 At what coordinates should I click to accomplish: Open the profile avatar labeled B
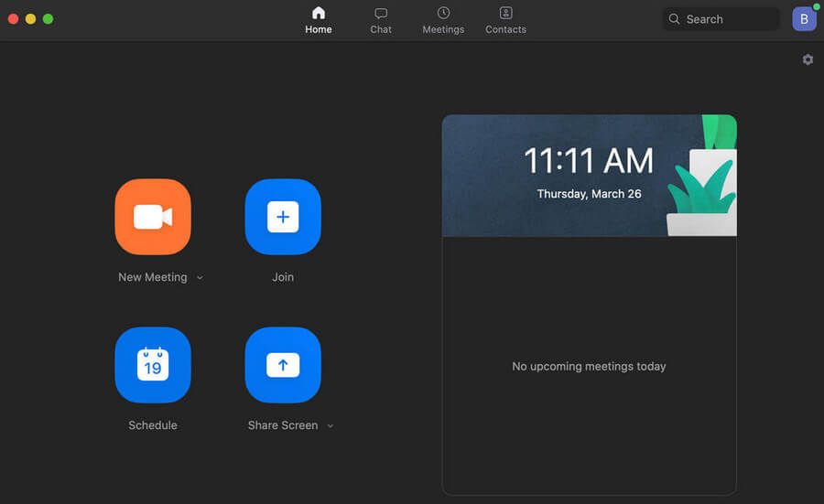(x=804, y=19)
